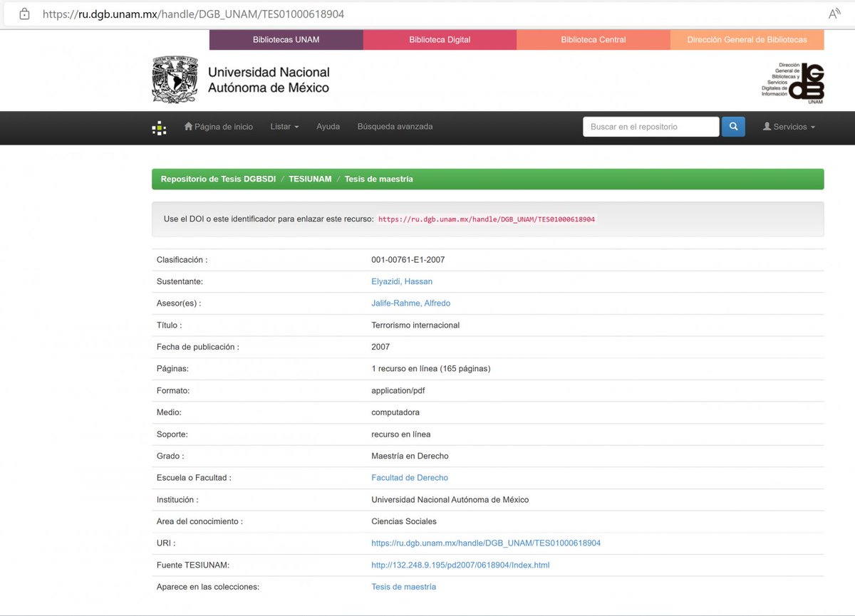Viewport: 855px width, 616px height.
Task: Click publication year value 2007
Action: tap(380, 347)
